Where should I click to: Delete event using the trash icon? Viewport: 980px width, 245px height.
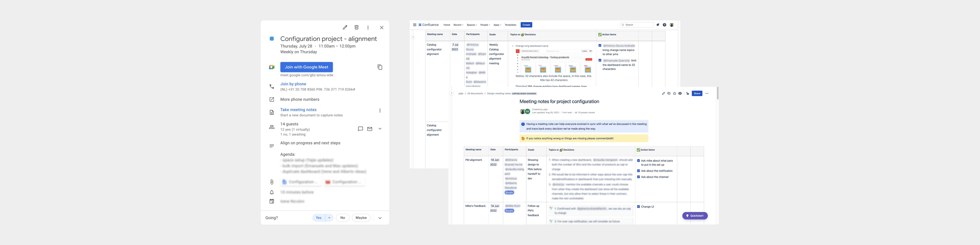pos(357,27)
